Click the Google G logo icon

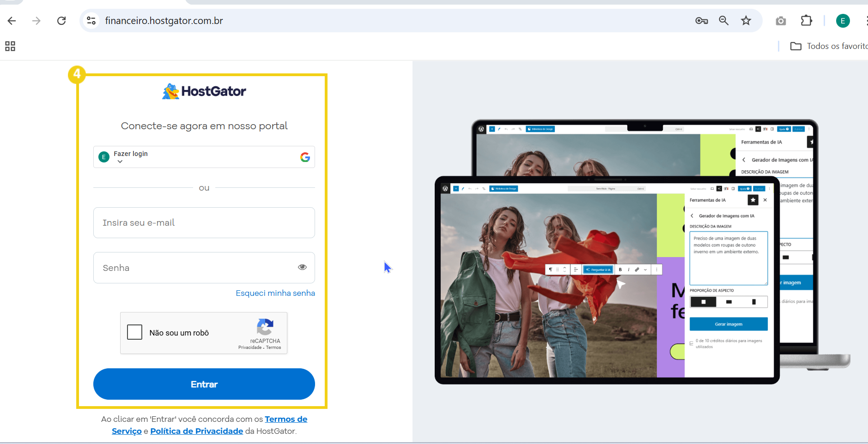tap(305, 157)
